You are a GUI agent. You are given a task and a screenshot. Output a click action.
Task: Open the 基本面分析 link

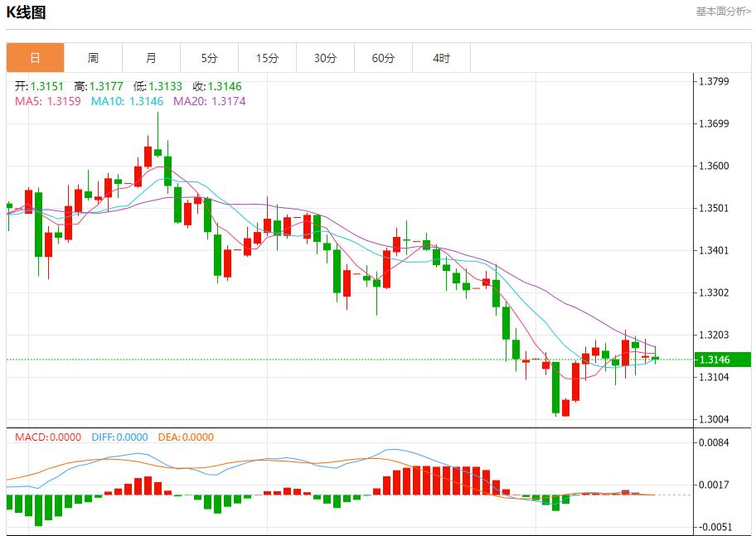[x=723, y=12]
